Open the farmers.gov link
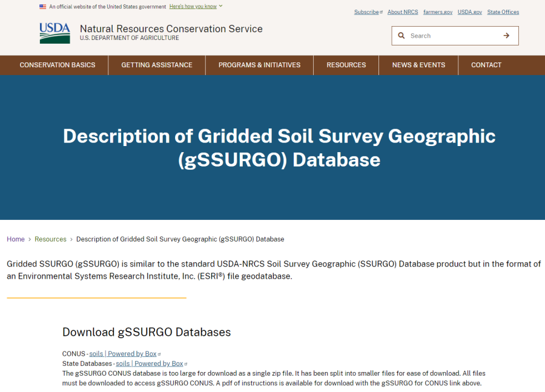The image size is (545, 392). coord(438,12)
